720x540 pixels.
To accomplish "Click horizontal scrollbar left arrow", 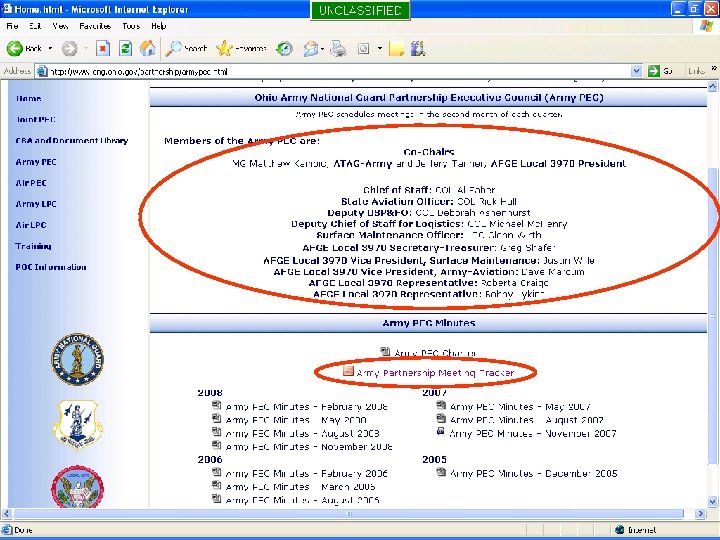I will (6, 513).
